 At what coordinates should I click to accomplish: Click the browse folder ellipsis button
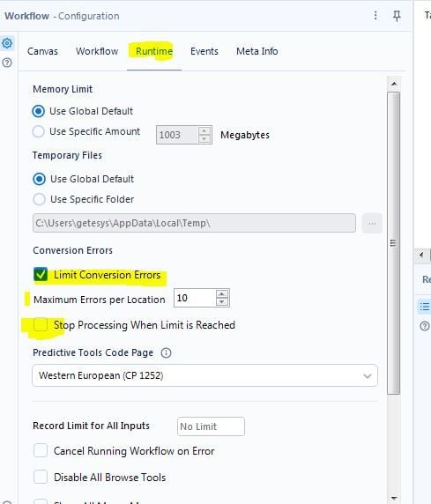click(372, 223)
